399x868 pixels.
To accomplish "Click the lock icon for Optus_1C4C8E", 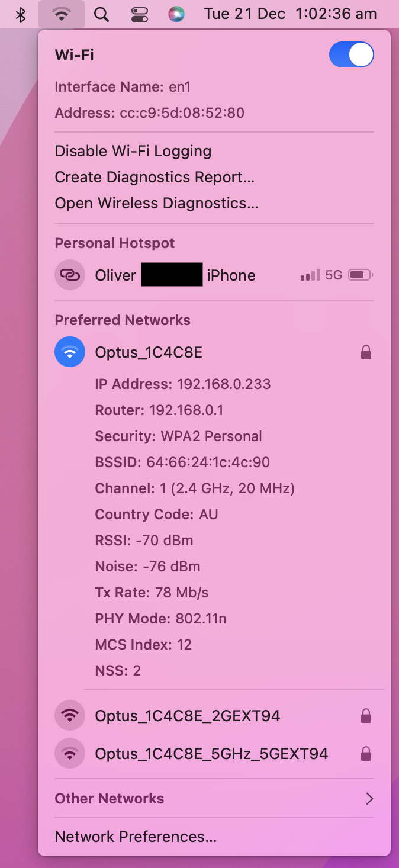I will (x=366, y=353).
